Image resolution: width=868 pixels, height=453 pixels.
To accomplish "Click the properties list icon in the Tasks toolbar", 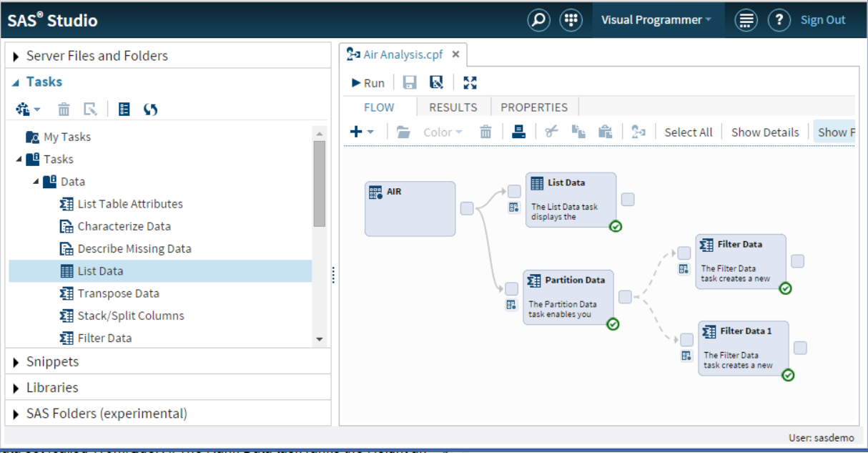I will [124, 109].
